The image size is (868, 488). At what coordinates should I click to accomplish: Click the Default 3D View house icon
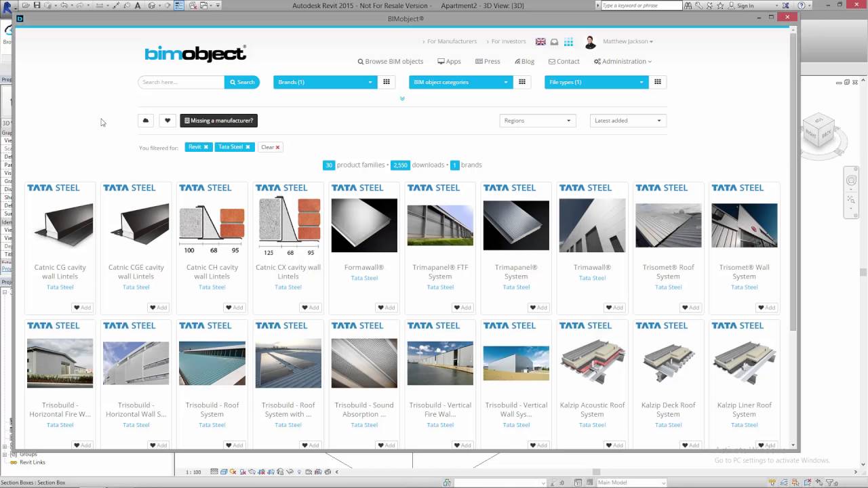(x=151, y=5)
